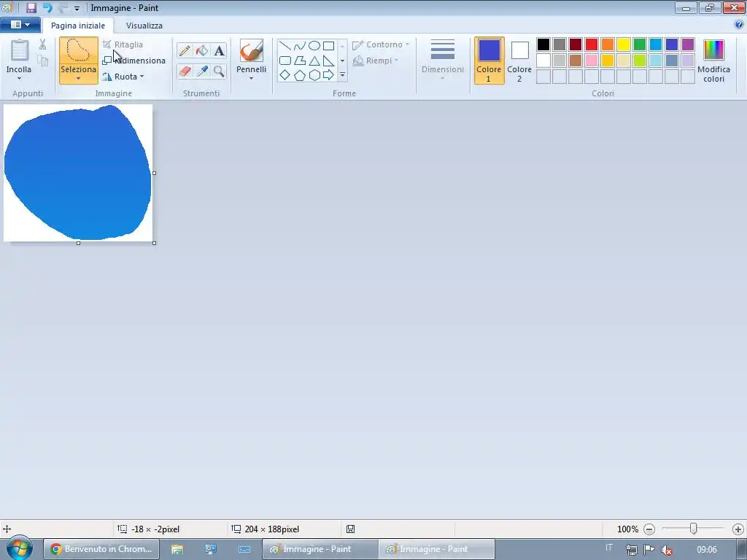Viewport: 747px width, 560px height.
Task: Click the on-screen keyboard taskbar icon
Action: 244,549
